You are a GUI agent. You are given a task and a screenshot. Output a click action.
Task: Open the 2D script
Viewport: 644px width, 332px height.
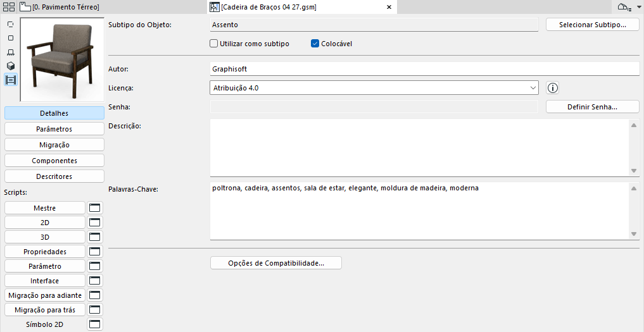click(45, 223)
